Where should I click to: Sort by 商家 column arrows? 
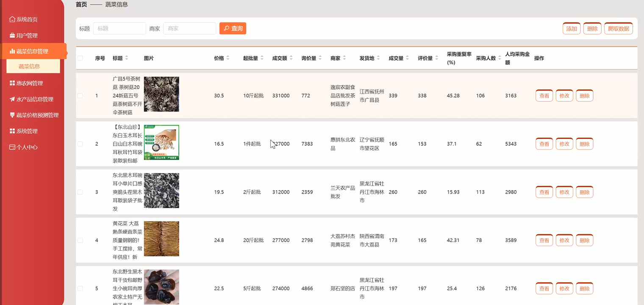coord(344,58)
